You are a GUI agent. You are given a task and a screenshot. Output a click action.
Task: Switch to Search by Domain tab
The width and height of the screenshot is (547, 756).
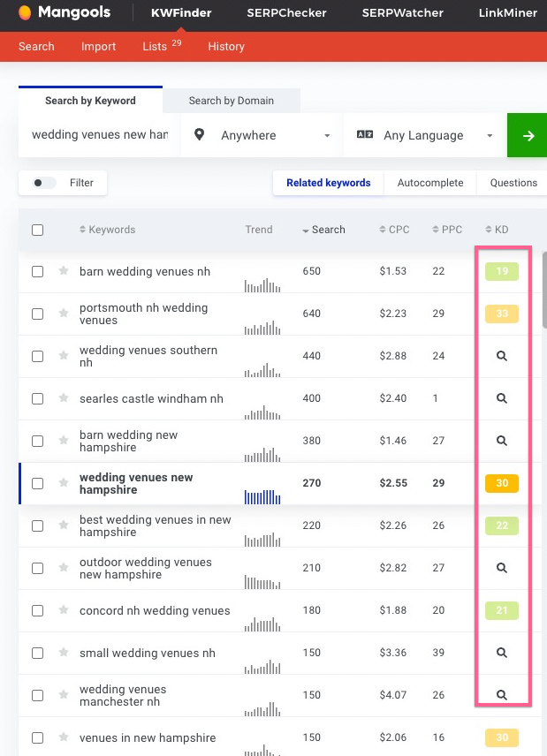click(231, 101)
